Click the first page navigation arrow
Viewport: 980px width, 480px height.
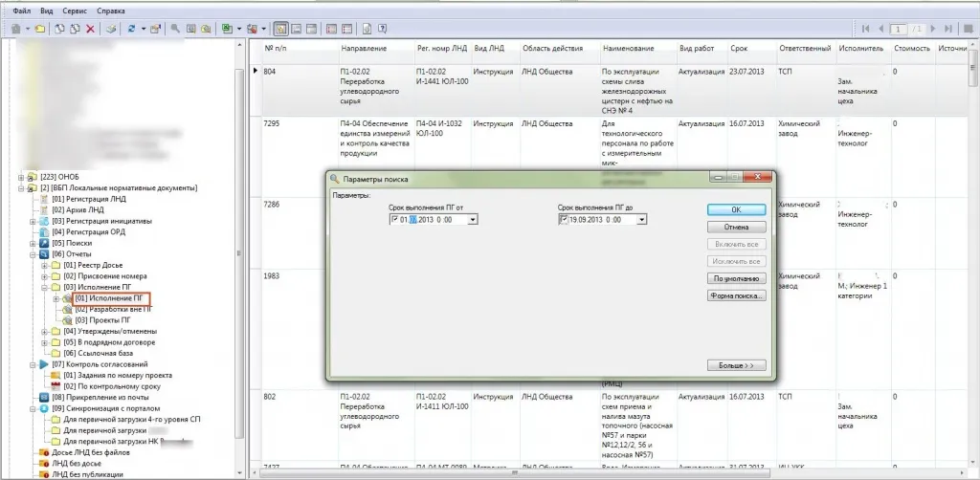point(867,30)
